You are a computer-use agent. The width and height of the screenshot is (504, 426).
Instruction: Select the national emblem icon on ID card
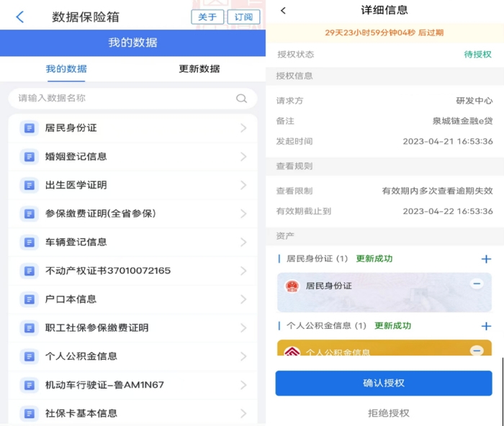292,286
